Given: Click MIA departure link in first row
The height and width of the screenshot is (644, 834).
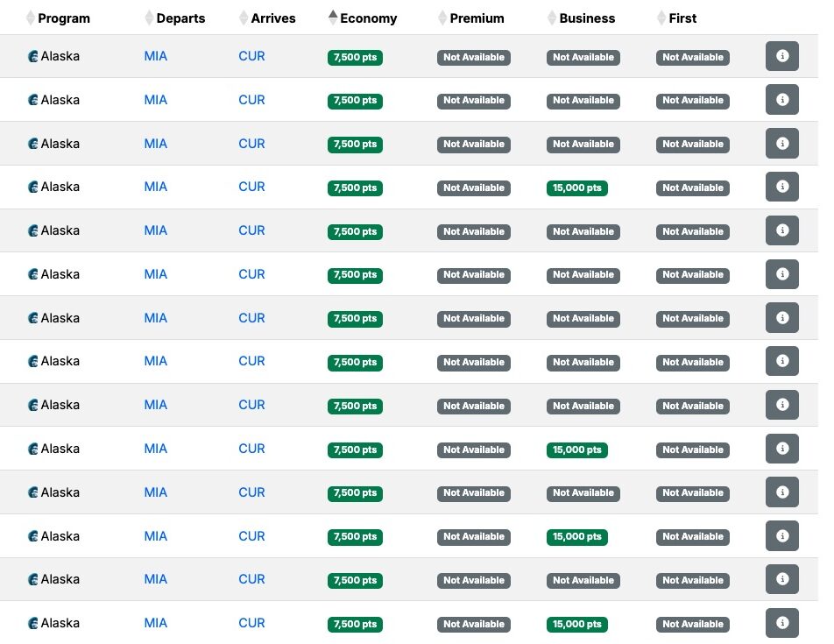Looking at the screenshot, I should point(155,56).
